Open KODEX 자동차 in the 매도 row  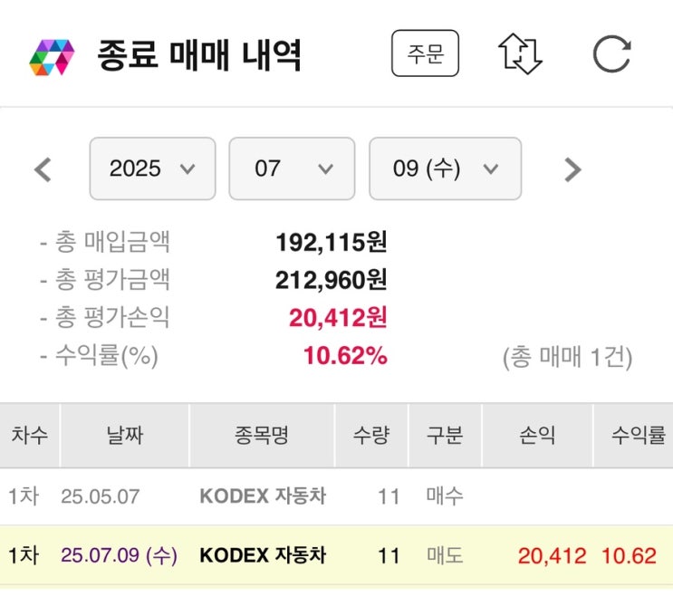click(263, 555)
